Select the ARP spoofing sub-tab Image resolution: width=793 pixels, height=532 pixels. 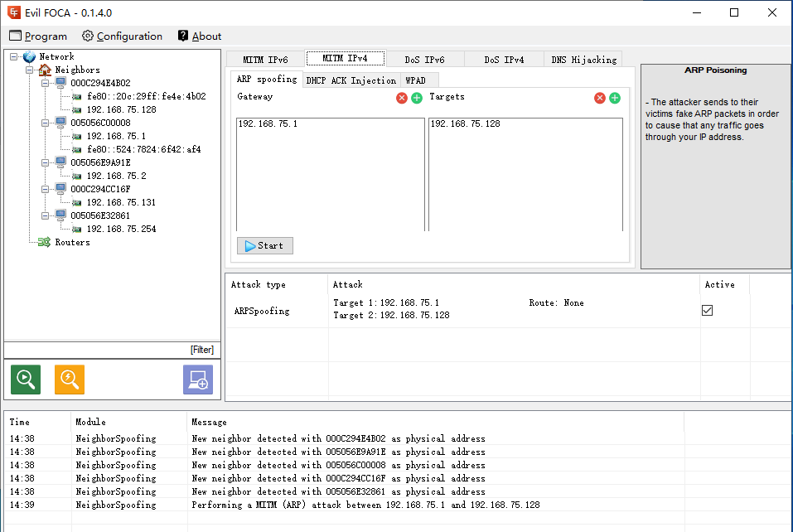point(267,80)
